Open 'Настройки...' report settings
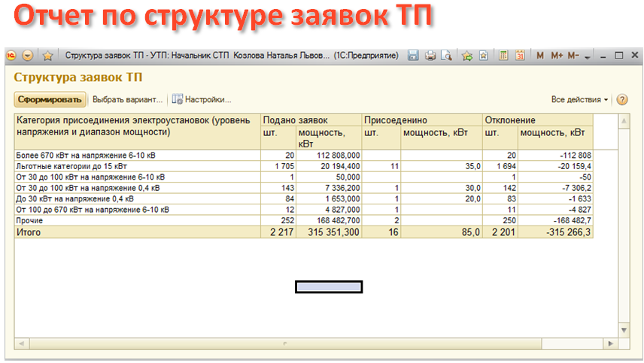The height and width of the screenshot is (363, 644). pyautogui.click(x=201, y=99)
